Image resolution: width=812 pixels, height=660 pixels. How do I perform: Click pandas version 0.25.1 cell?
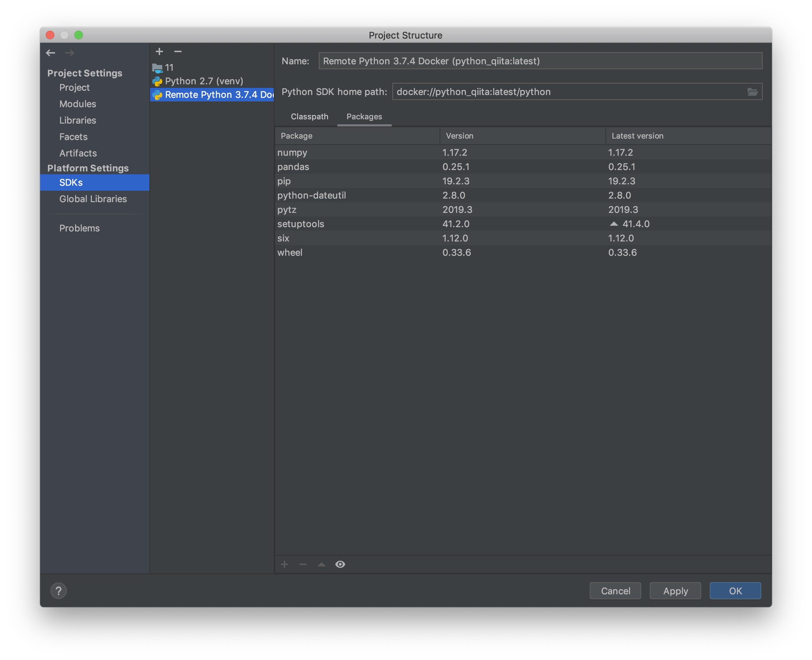coord(456,166)
